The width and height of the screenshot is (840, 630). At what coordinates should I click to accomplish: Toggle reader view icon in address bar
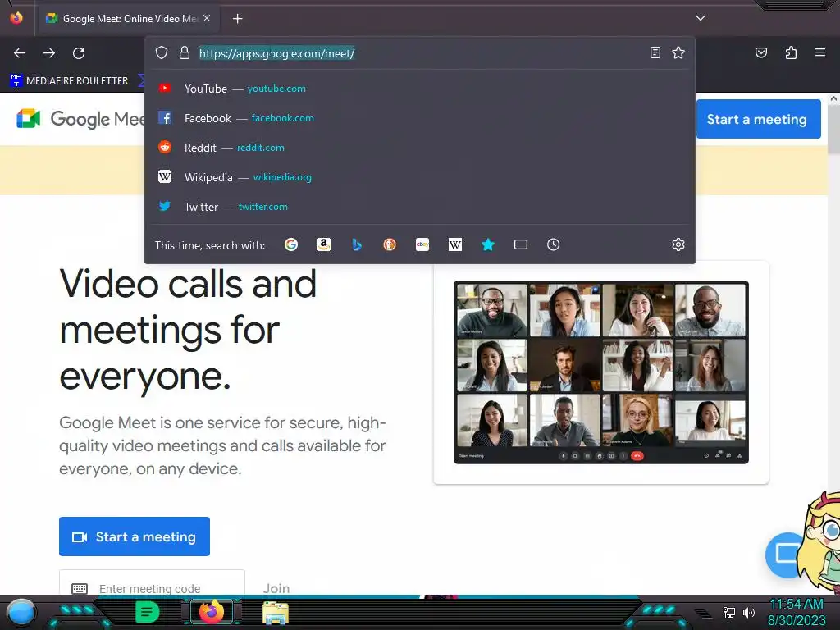(x=655, y=52)
